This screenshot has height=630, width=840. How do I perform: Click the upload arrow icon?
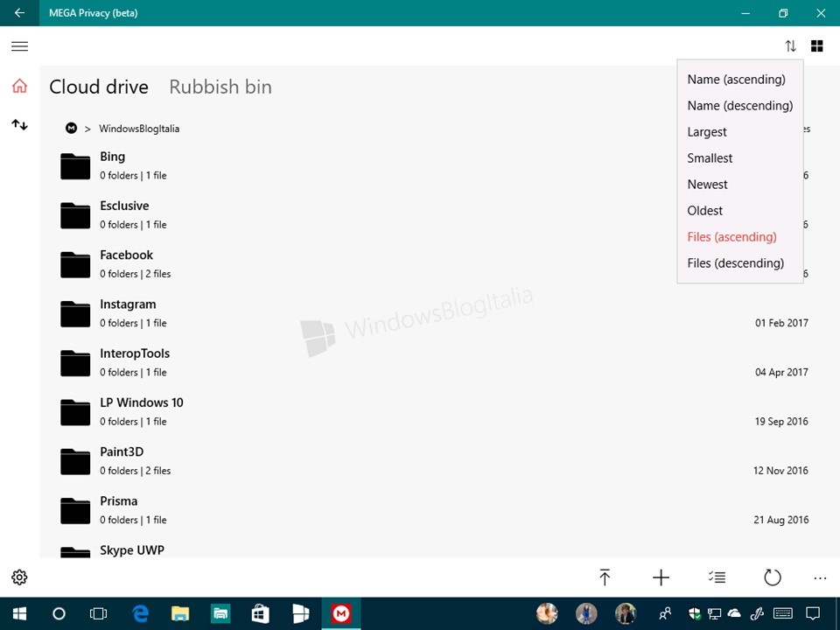pyautogui.click(x=605, y=577)
